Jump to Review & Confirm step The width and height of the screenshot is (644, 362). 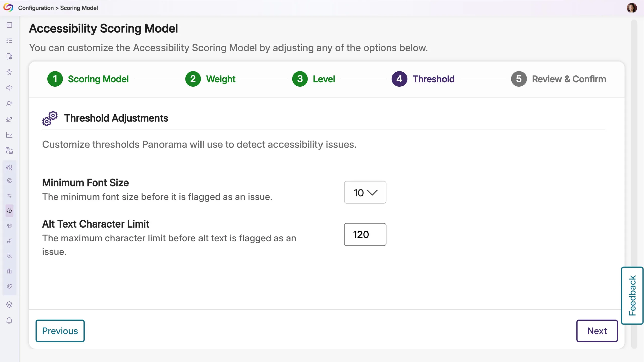pyautogui.click(x=558, y=79)
